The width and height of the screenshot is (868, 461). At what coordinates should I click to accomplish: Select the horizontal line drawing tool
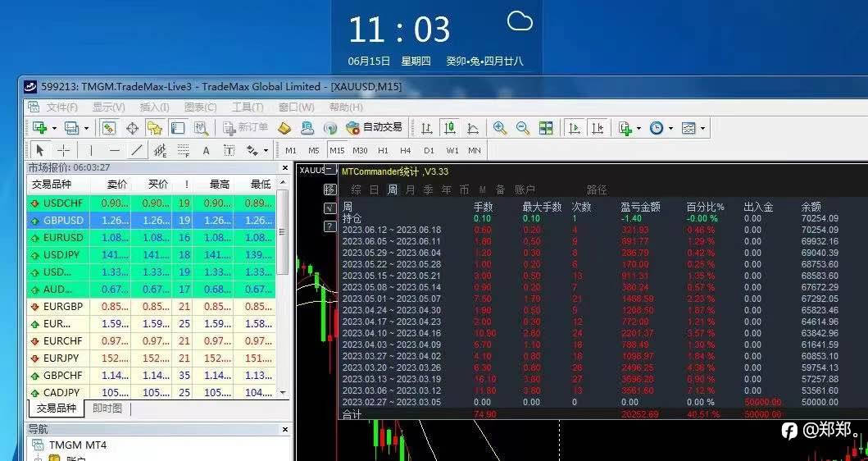[114, 150]
